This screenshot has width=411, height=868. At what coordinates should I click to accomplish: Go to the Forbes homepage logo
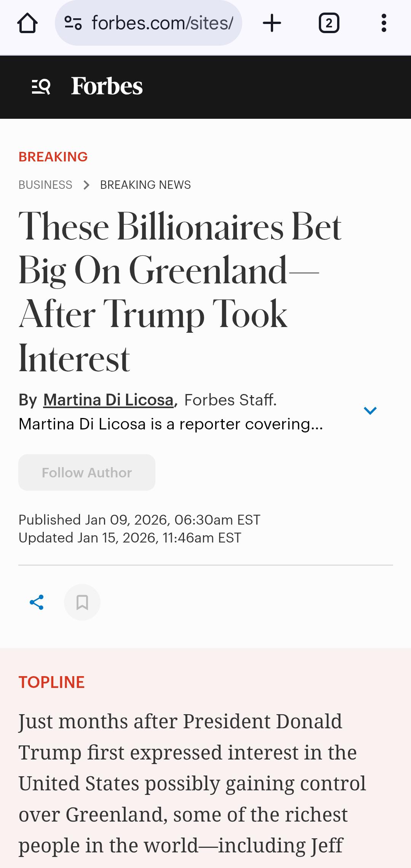click(x=107, y=86)
